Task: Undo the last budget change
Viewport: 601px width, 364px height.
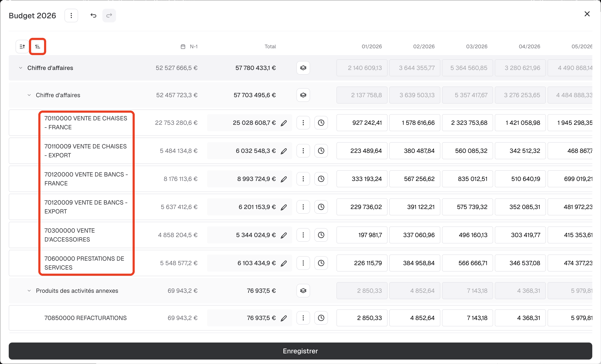Action: [93, 16]
